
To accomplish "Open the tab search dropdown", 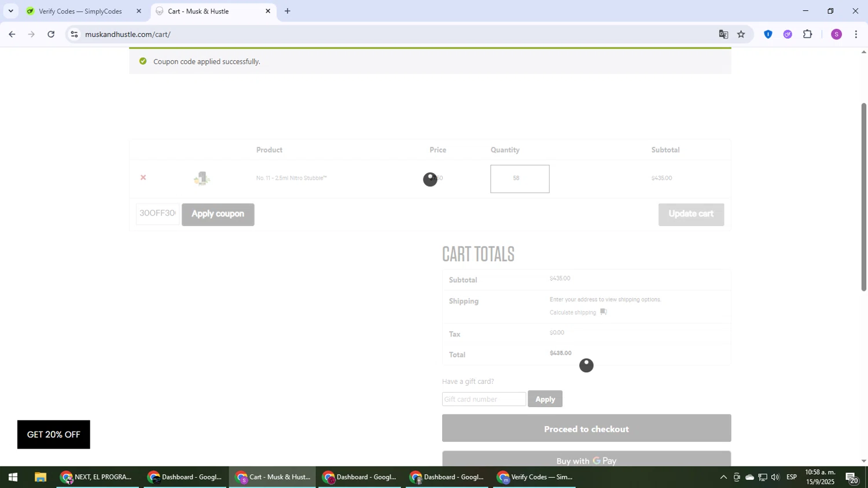I will point(10,11).
